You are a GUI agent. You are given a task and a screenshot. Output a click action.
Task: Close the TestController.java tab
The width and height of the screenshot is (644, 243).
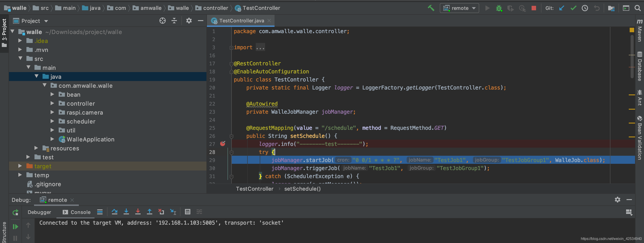click(269, 21)
